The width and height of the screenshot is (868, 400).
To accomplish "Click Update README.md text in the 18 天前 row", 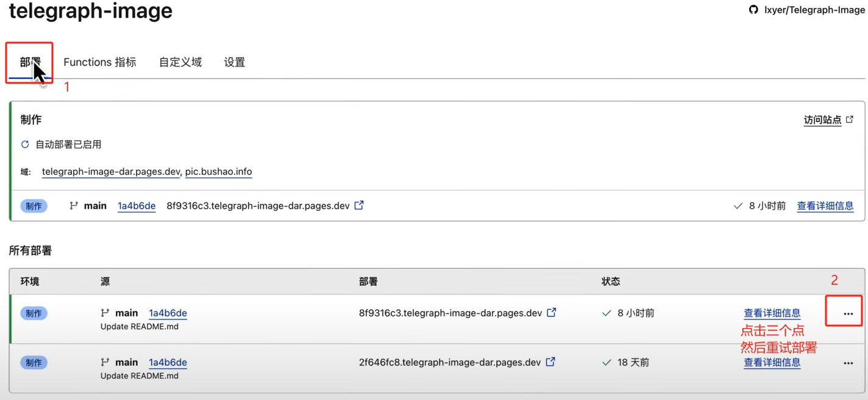I will point(140,376).
